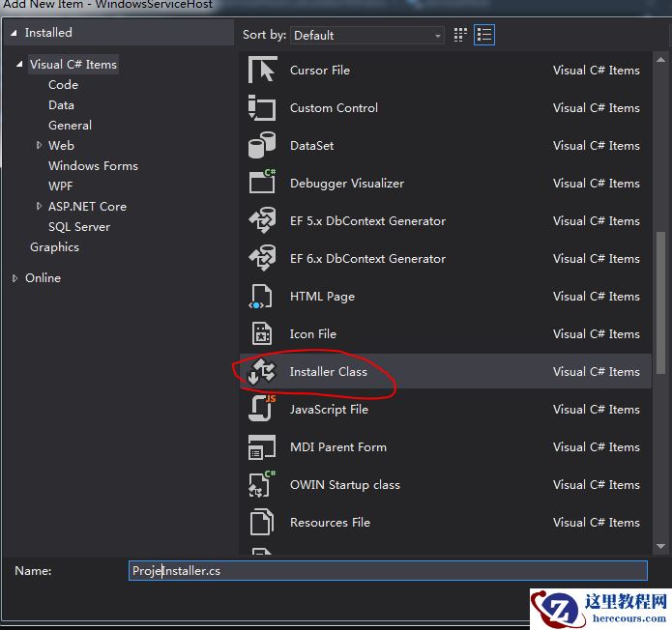Click EF 5.x DbContext Generator icon
Viewport: 672px width, 630px height.
coord(262,220)
